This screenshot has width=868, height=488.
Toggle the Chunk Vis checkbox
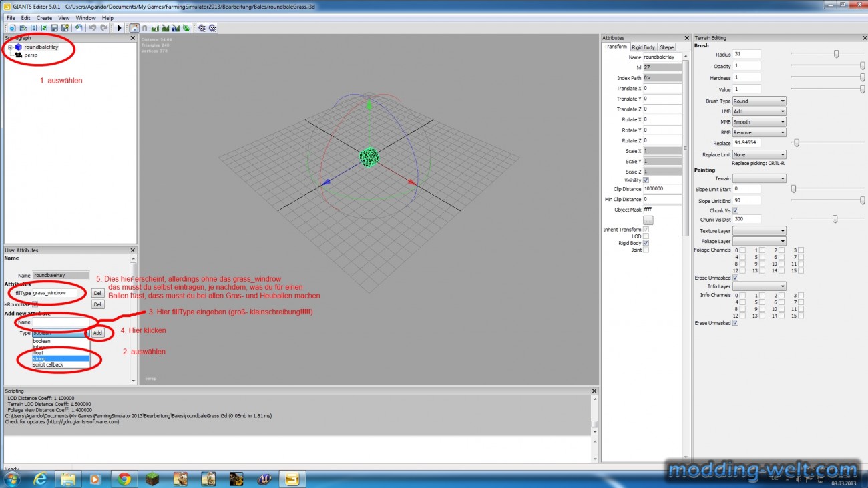point(735,210)
